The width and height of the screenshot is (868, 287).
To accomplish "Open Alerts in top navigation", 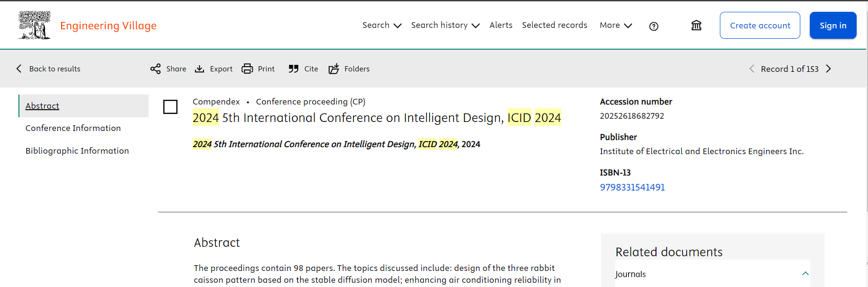I will (501, 25).
